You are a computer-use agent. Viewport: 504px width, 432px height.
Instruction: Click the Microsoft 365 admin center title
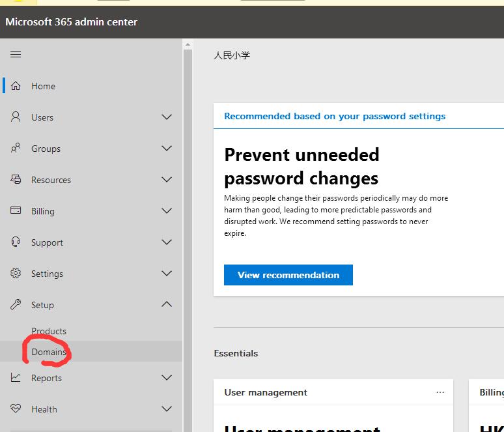(72, 22)
